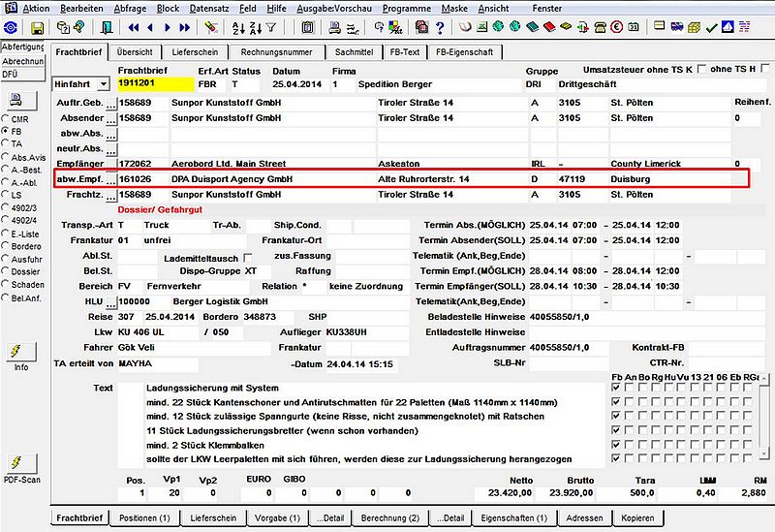
Task: Click the toolbar printer icon
Action: [x=335, y=28]
